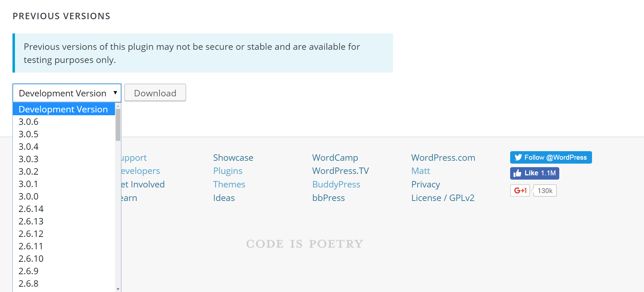Choose version 3.0.5 from the list
The width and height of the screenshot is (644, 292).
pos(64,134)
